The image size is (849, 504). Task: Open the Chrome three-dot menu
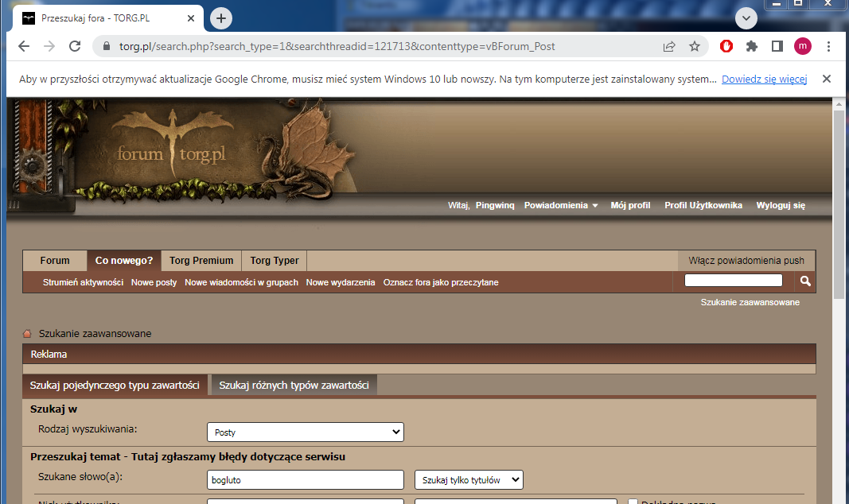[x=828, y=46]
